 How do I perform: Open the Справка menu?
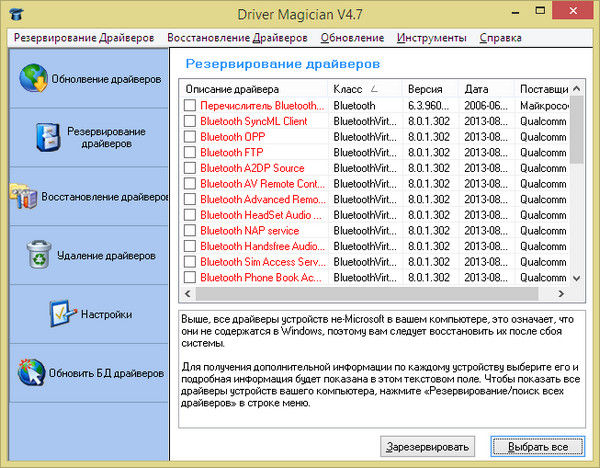point(500,38)
